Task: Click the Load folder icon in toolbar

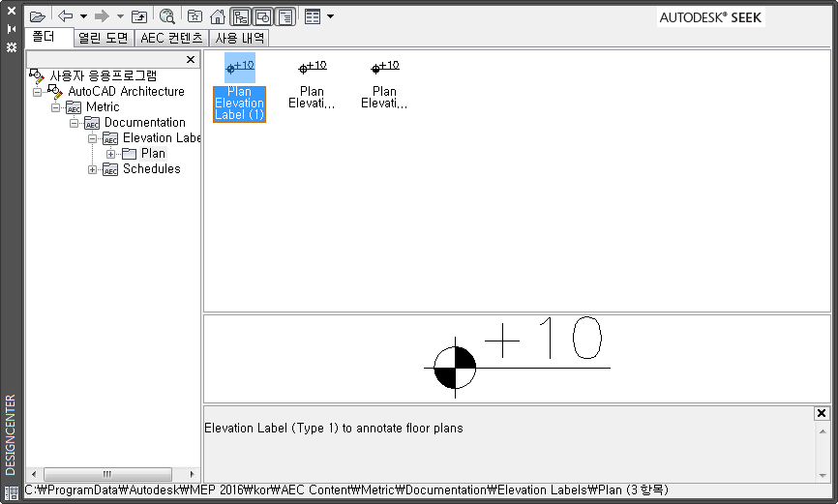Action: 38,17
